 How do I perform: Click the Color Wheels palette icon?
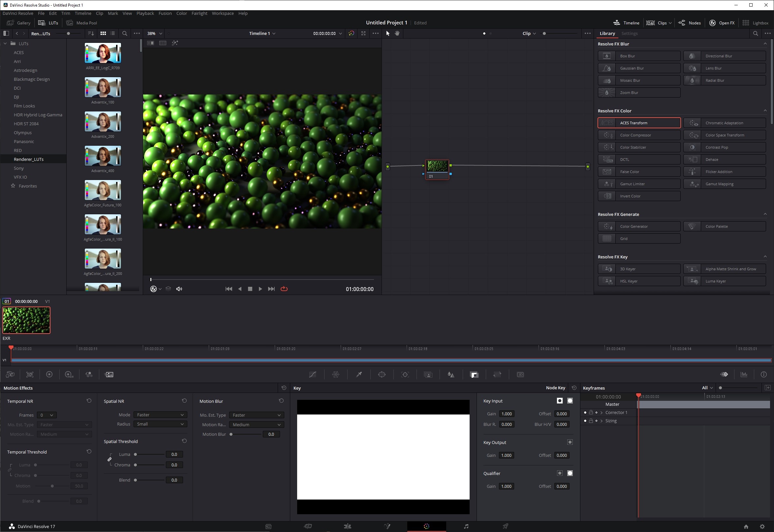click(49, 375)
